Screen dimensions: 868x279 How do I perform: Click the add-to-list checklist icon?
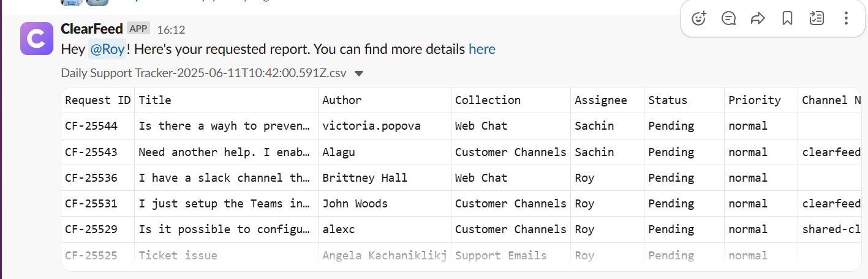(x=817, y=18)
